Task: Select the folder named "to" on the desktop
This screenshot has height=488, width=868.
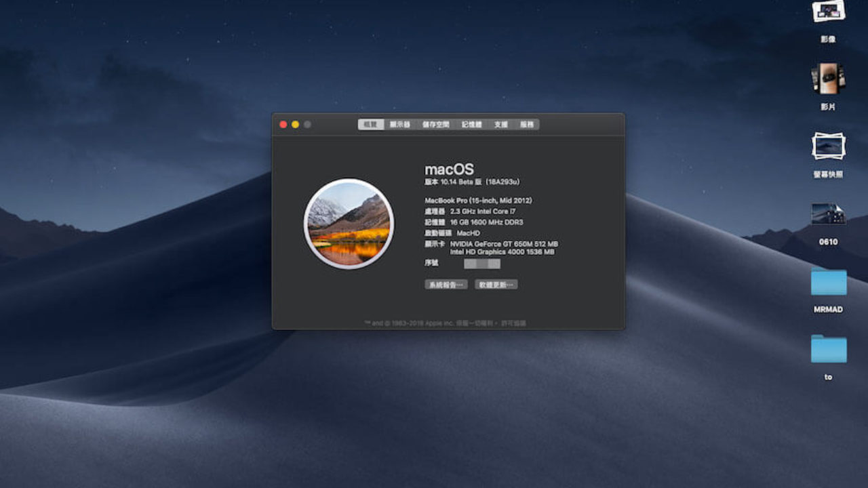Action: coord(829,348)
